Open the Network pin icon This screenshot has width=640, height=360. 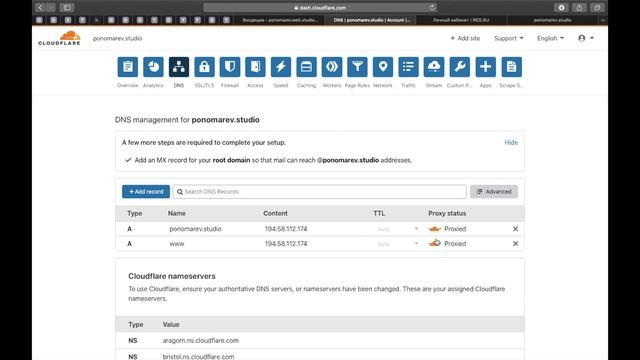pos(383,67)
